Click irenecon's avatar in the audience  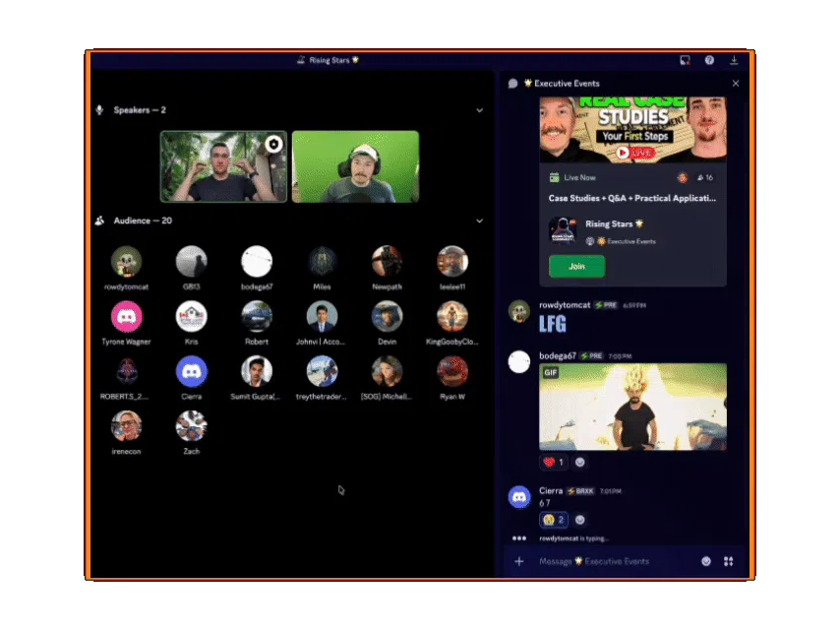pos(127,426)
